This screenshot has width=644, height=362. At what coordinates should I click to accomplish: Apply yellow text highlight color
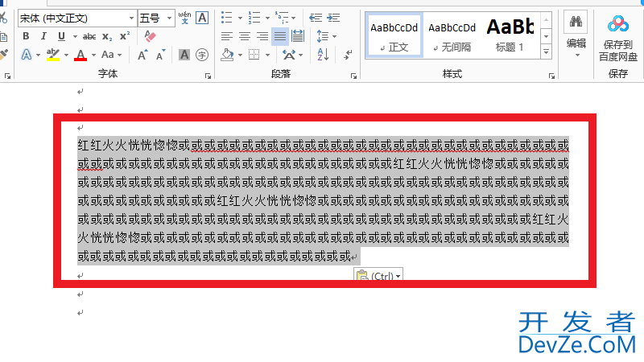coord(53,55)
